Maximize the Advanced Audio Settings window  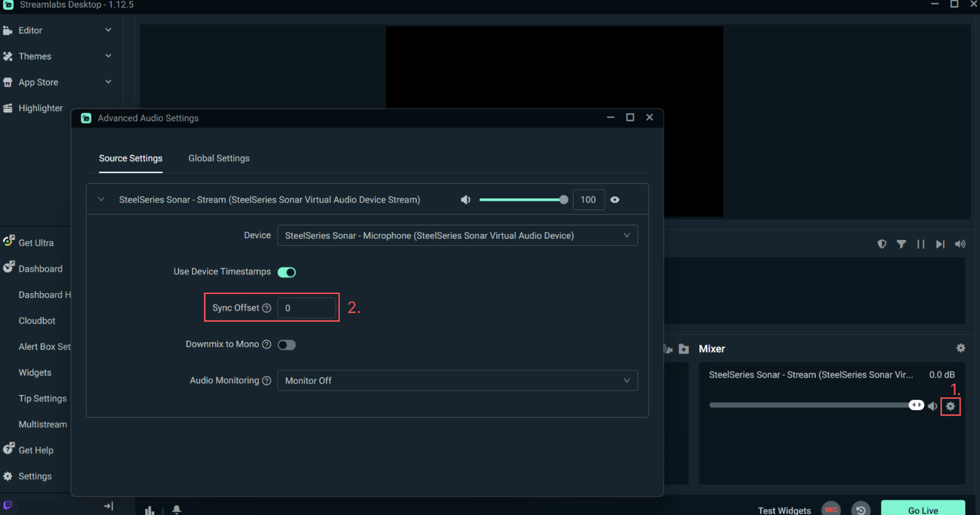pos(630,118)
